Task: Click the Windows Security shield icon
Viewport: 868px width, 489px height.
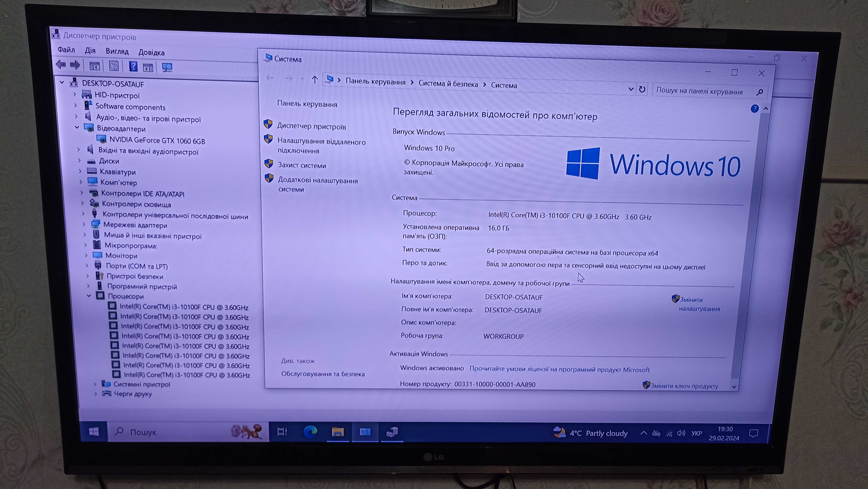Action: pyautogui.click(x=268, y=165)
